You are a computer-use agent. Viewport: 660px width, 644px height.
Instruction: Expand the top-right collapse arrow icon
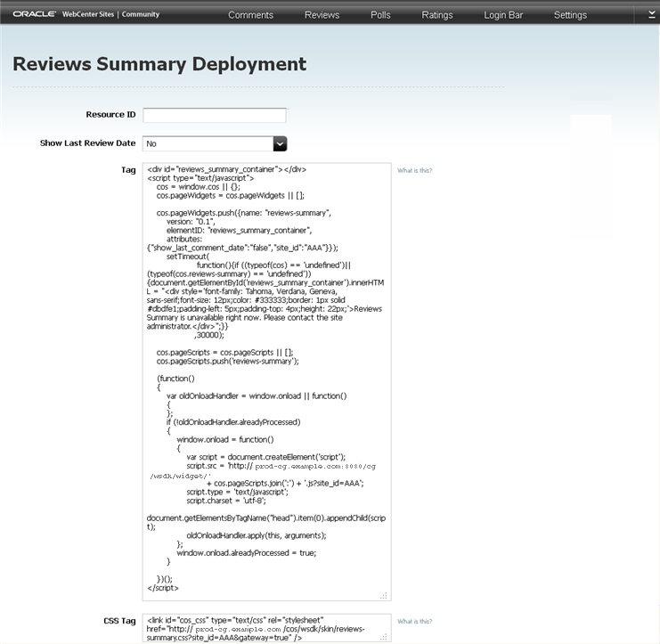(x=651, y=15)
